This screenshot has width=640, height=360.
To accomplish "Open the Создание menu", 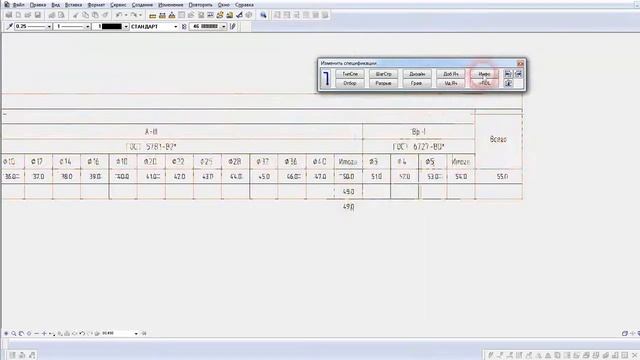I will point(142,5).
